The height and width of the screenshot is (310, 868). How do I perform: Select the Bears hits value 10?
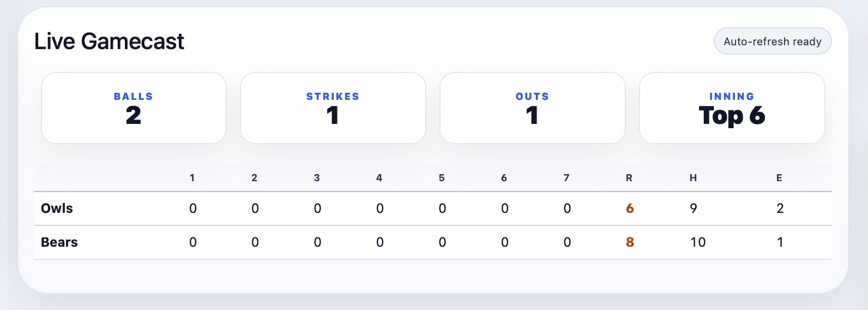point(698,242)
